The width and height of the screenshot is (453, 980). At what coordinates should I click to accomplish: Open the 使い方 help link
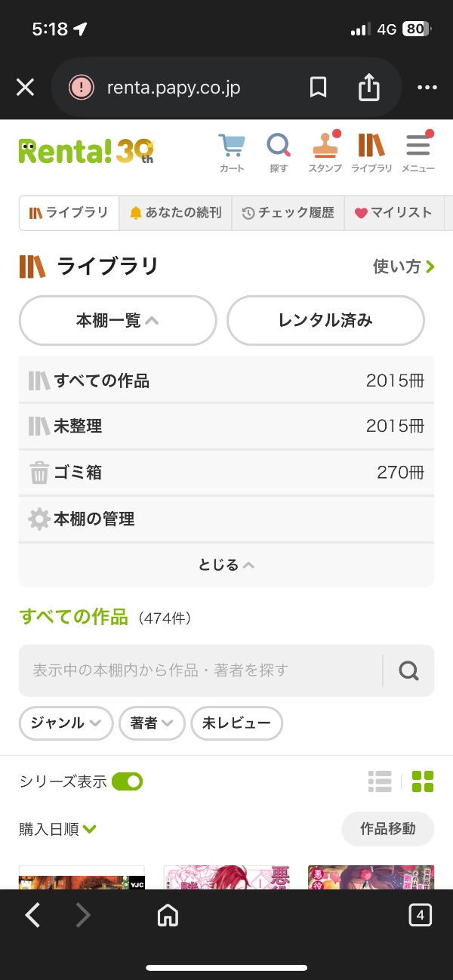[x=403, y=267]
